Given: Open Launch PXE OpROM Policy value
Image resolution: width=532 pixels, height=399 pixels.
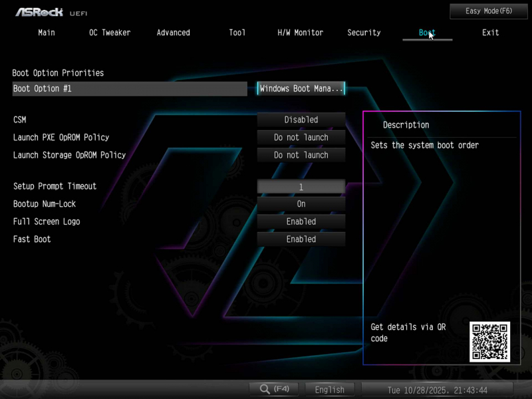Looking at the screenshot, I should click(301, 137).
